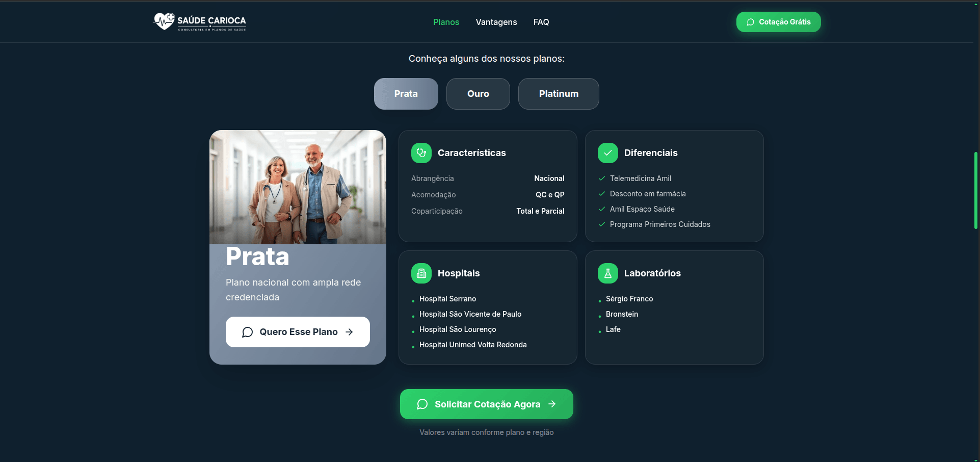The image size is (980, 462).
Task: Click the stethoscope icon beside Características
Action: click(421, 153)
